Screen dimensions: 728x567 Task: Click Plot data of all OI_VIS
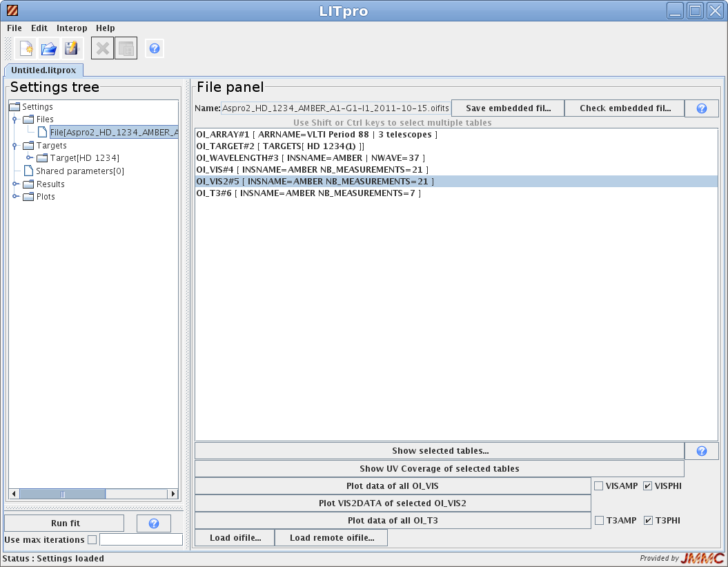point(393,486)
